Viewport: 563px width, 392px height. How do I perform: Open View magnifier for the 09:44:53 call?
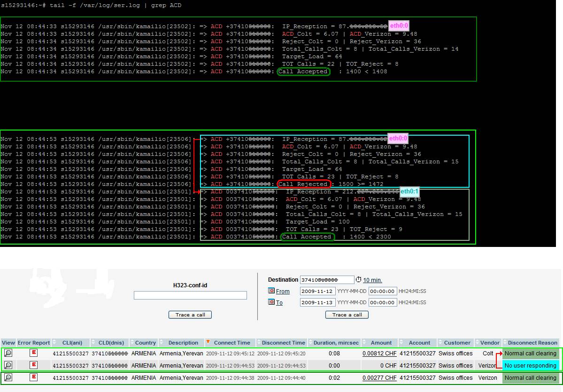tap(8, 365)
